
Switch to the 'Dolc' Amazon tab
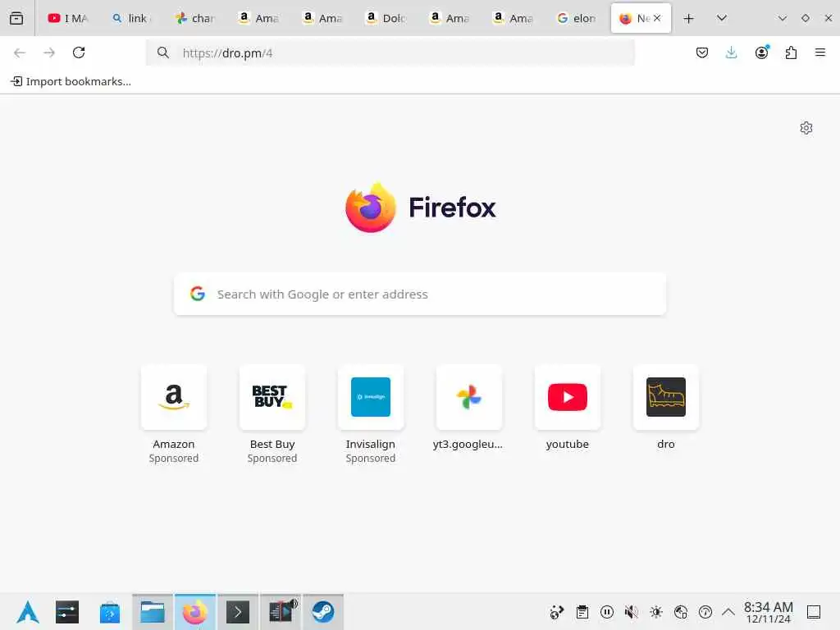tap(386, 18)
